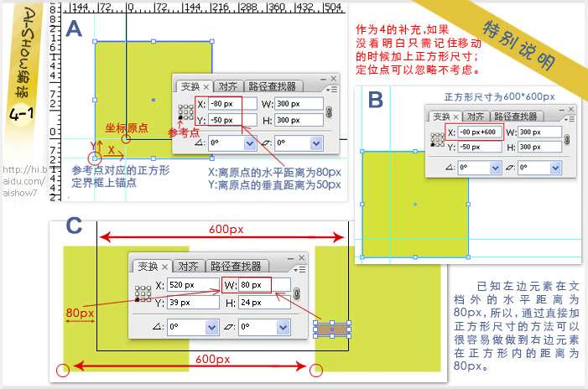Click the Y field in panel B
This screenshot has width=588, height=389.
pos(480,147)
